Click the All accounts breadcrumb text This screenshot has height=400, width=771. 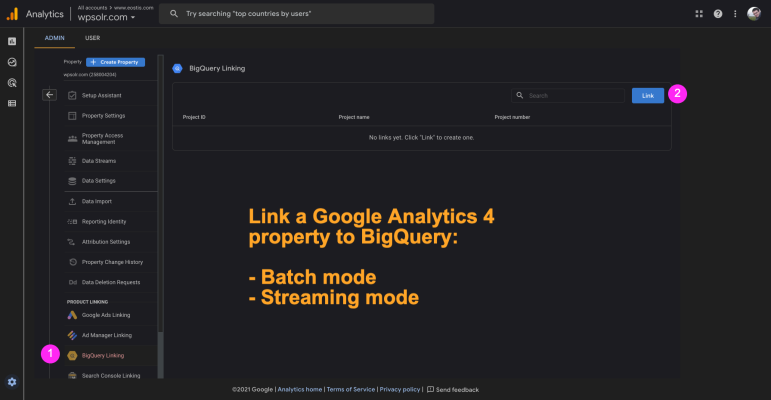tap(92, 8)
